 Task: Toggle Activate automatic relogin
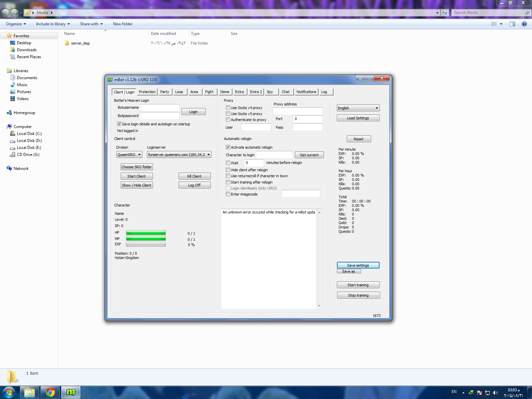pyautogui.click(x=228, y=147)
